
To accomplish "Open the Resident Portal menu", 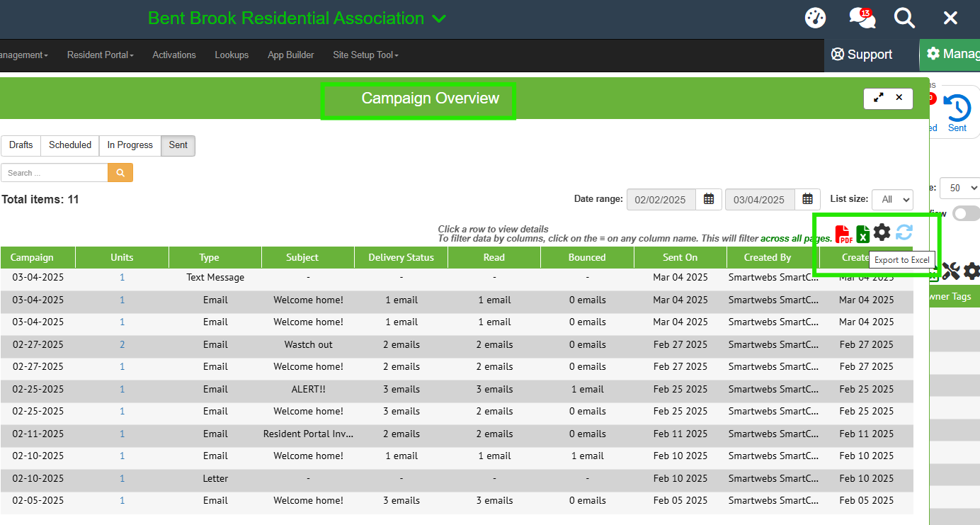I will (x=100, y=55).
